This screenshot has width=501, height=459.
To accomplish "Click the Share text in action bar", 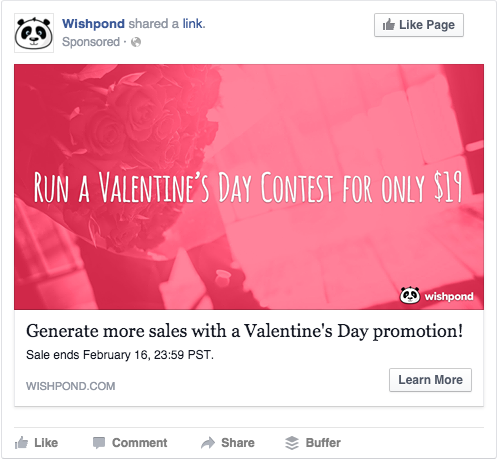I will tap(238, 443).
